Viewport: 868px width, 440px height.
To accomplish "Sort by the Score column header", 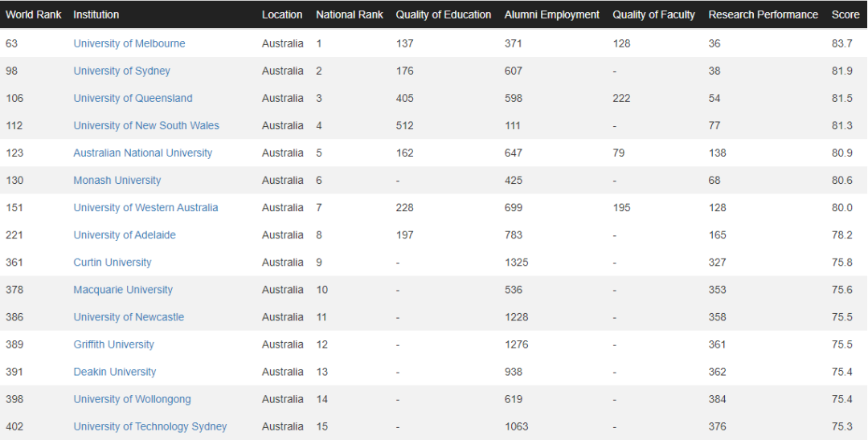I will (845, 14).
